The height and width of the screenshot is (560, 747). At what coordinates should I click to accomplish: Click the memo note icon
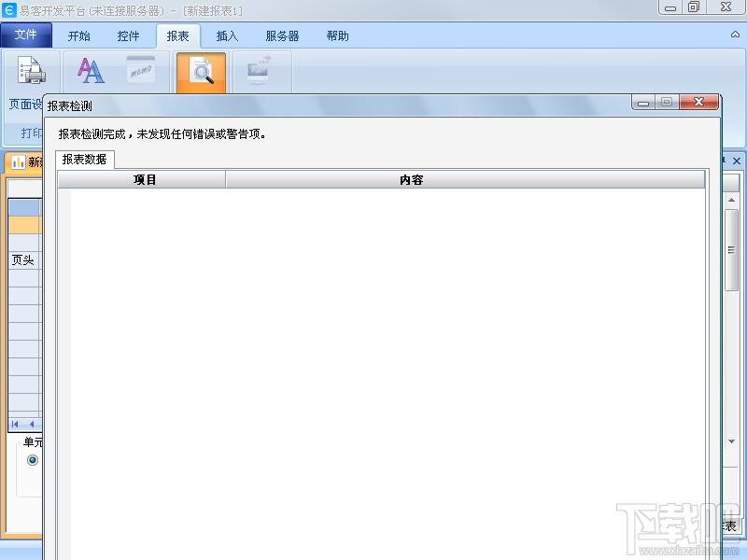pos(141,71)
